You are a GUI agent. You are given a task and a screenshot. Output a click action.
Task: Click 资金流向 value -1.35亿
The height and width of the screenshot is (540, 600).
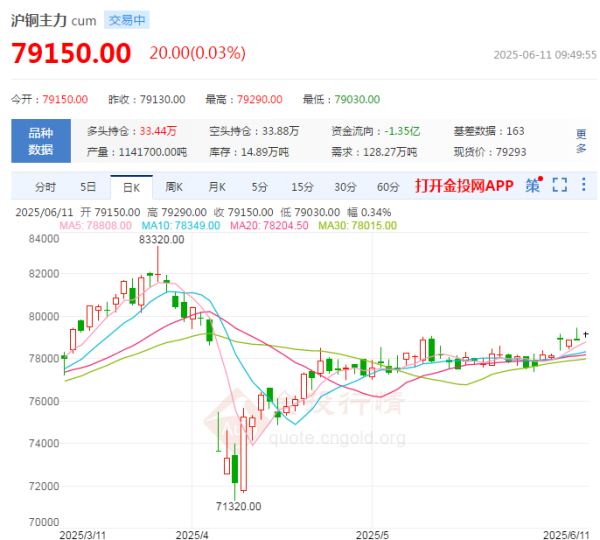[x=402, y=131]
